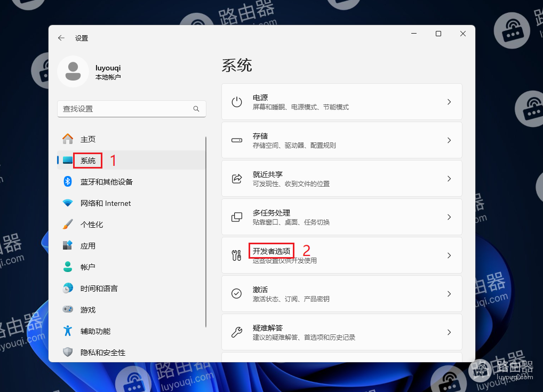
Task: Click the luyouqi account name
Action: [108, 68]
